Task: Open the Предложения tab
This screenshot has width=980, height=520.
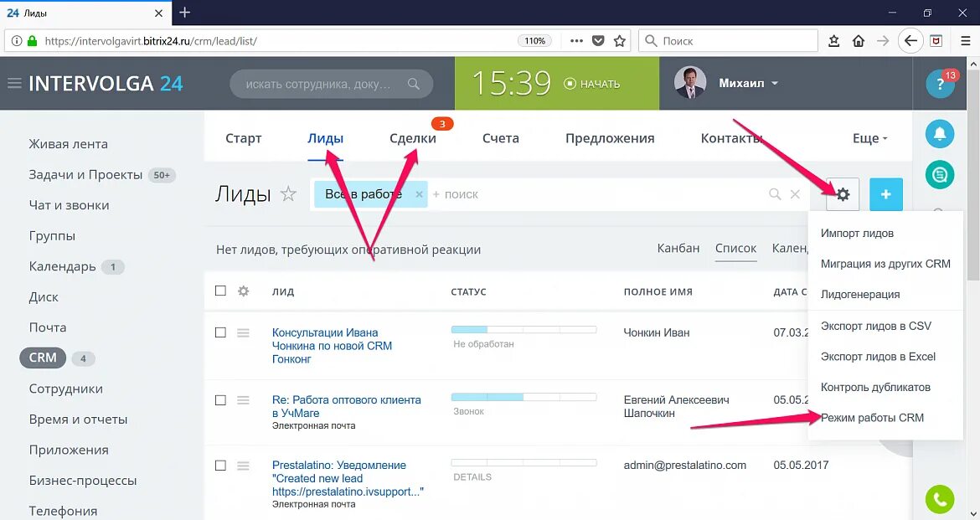Action: tap(610, 138)
